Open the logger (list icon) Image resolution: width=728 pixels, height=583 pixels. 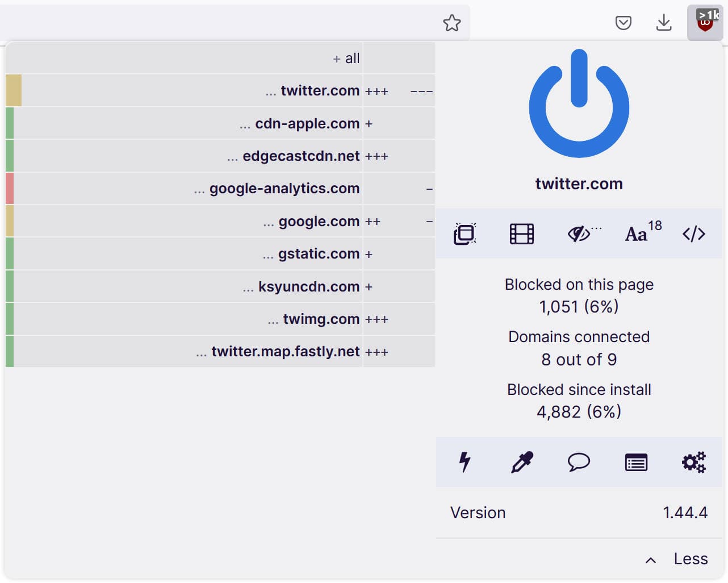click(636, 463)
